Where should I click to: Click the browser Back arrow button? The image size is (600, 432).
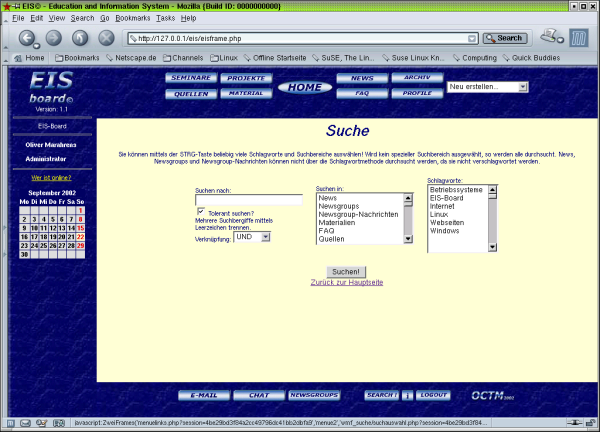[27, 38]
